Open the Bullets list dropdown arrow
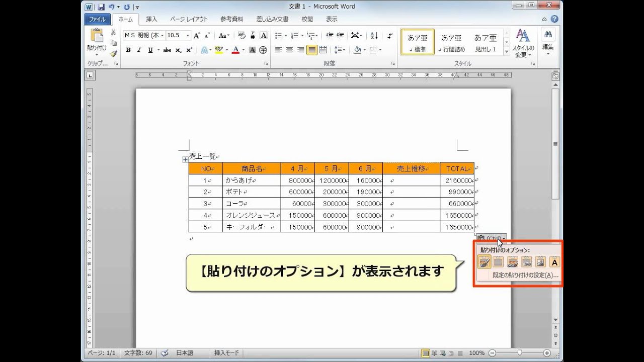This screenshot has width=644, height=362. (286, 36)
